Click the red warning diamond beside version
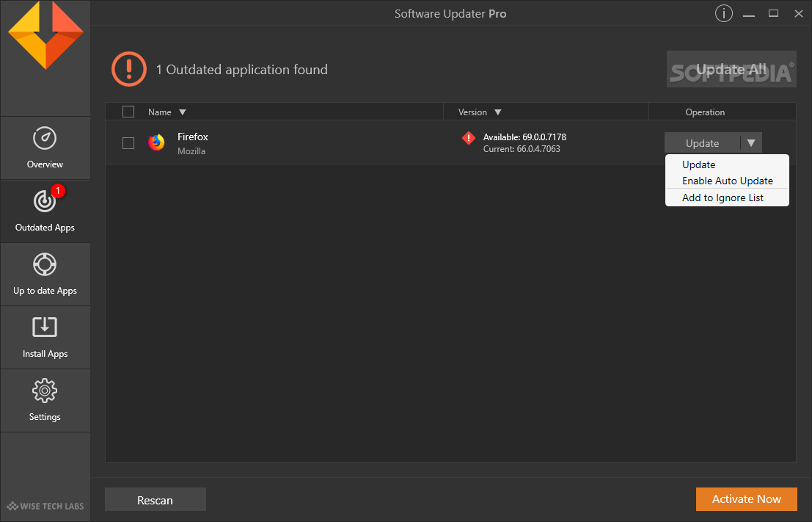Viewport: 812px width, 522px height. [469, 138]
